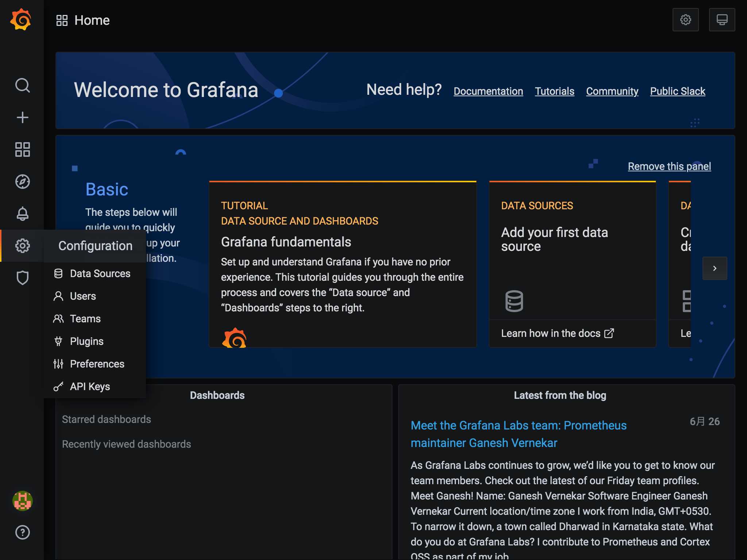Screen dimensions: 747x560
Task: Choose API Keys menu entry
Action: point(90,386)
